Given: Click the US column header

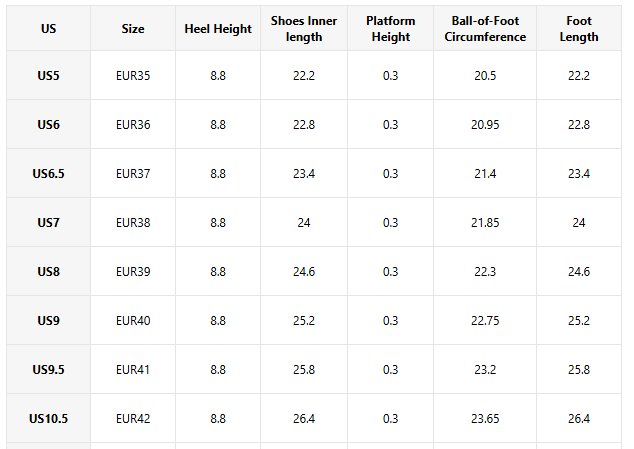Looking at the screenshot, I should click(48, 29).
